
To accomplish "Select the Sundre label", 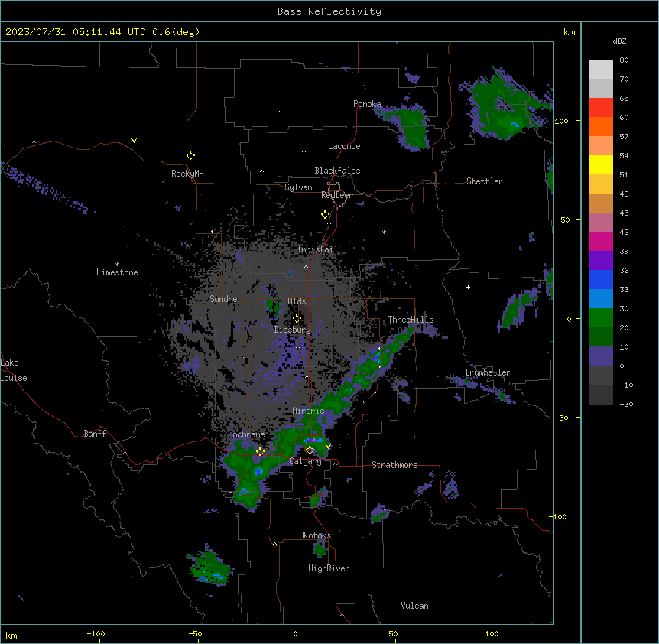I will [x=223, y=299].
